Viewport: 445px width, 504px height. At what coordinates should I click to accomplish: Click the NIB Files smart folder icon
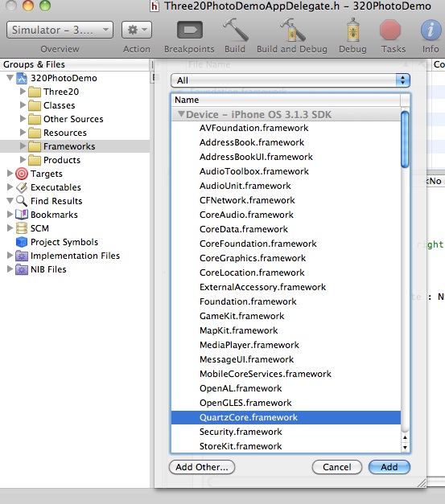(x=22, y=269)
